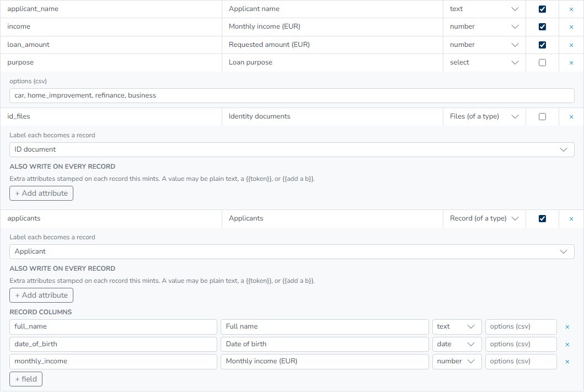Delete the full_name record column
This screenshot has width=584, height=392.
(x=567, y=327)
